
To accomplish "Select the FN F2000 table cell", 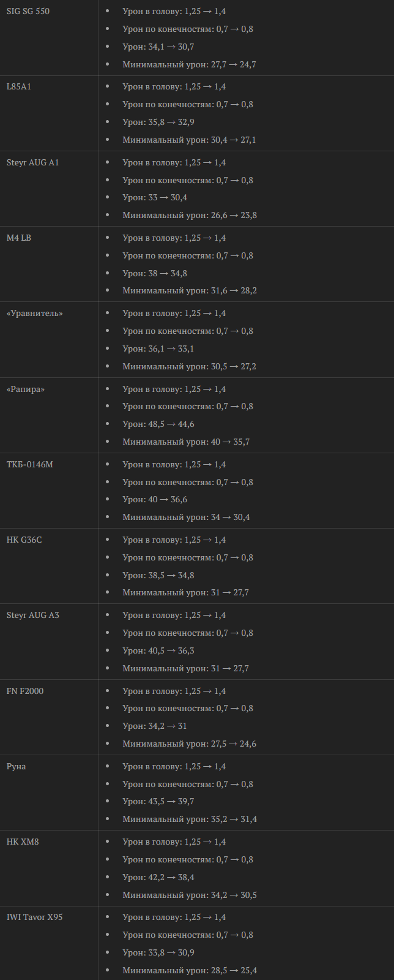I will point(49,717).
